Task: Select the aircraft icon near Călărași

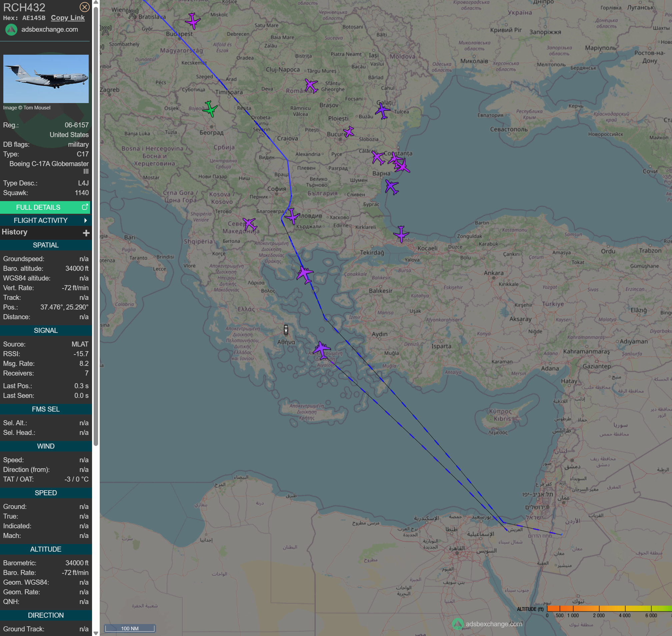Action: tap(378, 158)
